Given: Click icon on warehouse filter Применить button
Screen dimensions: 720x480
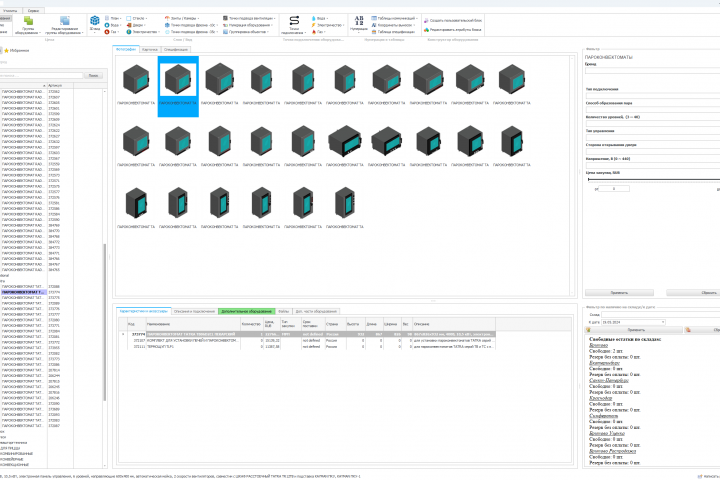Looking at the screenshot, I should pos(588,330).
